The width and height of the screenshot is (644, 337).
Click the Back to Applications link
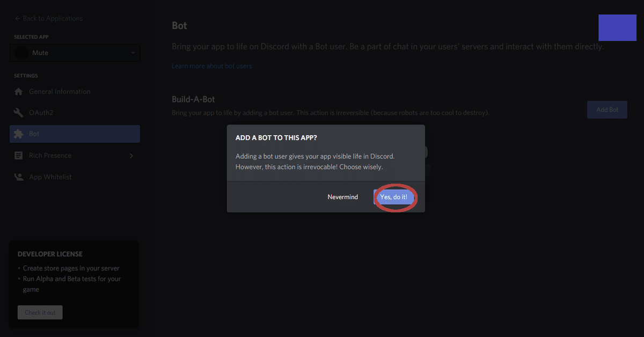[53, 18]
